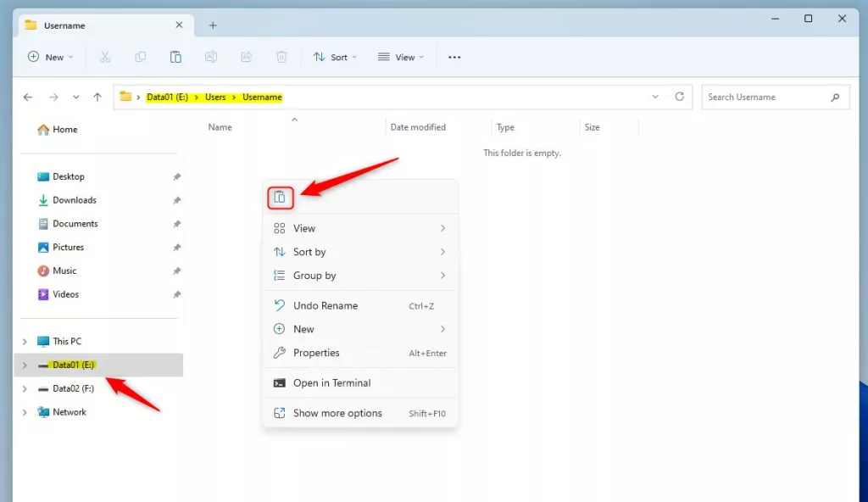Open a new tab with the plus button
The image size is (868, 502).
tap(213, 25)
